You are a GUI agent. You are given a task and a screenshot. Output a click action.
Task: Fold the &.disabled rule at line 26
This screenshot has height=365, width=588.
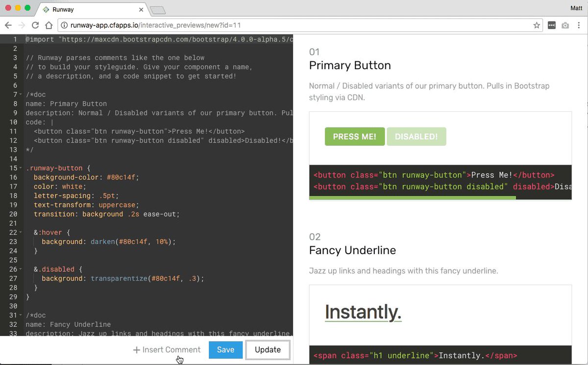click(x=20, y=269)
